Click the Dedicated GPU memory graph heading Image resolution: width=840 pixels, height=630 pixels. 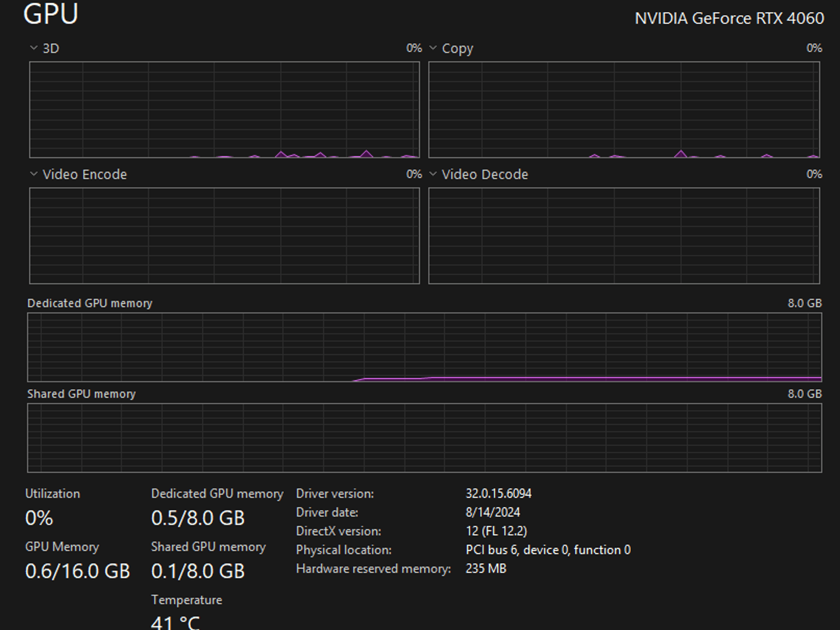(x=90, y=303)
